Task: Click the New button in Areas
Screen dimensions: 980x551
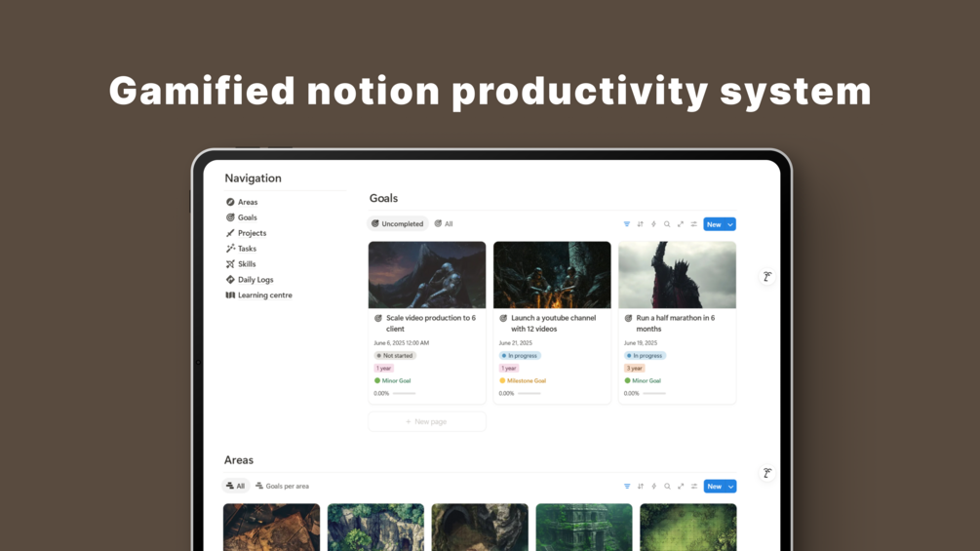Action: (714, 486)
